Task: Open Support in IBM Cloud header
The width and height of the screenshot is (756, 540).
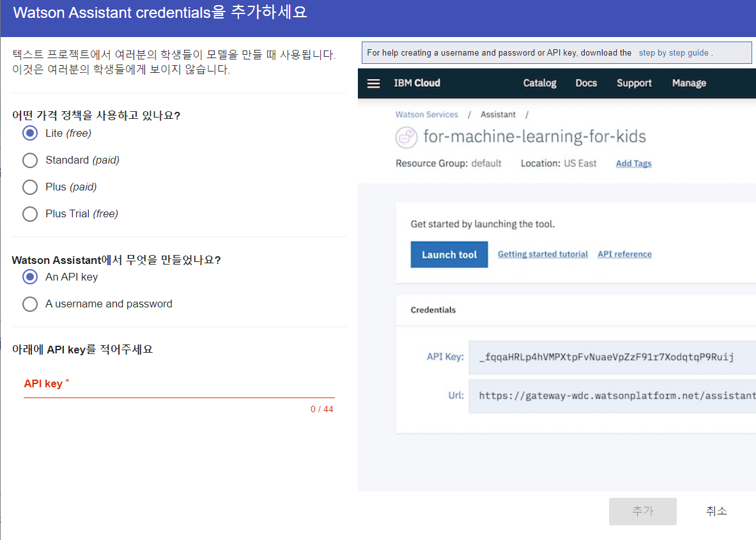Action: click(x=634, y=83)
